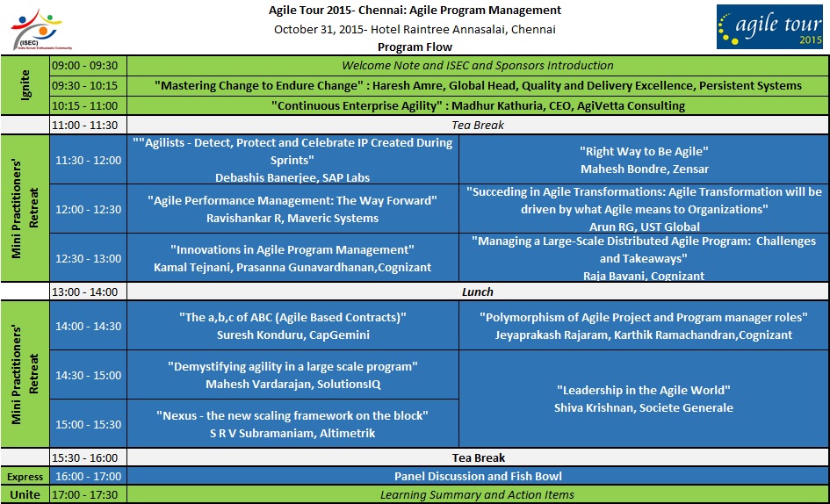The width and height of the screenshot is (830, 504).
Task: Click 'Continuous Enterprise Agility' keynote row
Action: pos(478,105)
